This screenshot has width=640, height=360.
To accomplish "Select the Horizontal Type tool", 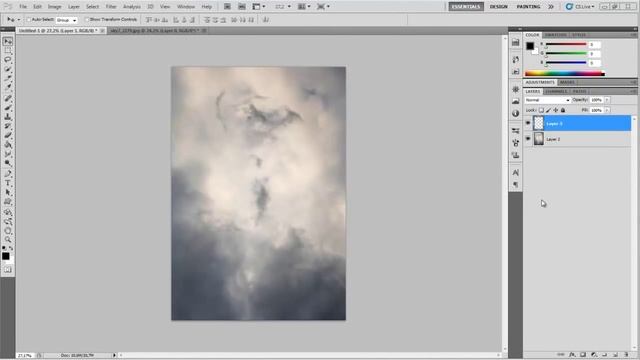I will click(8, 184).
